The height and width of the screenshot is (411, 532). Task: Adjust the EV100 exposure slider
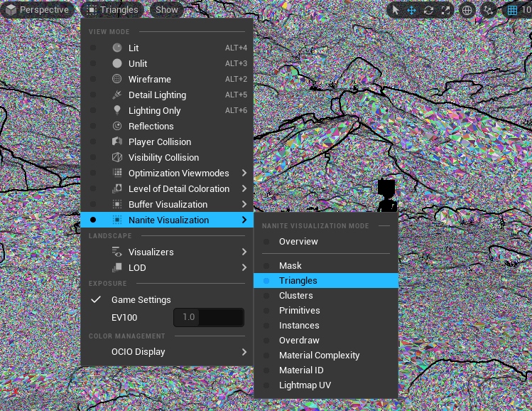click(209, 317)
